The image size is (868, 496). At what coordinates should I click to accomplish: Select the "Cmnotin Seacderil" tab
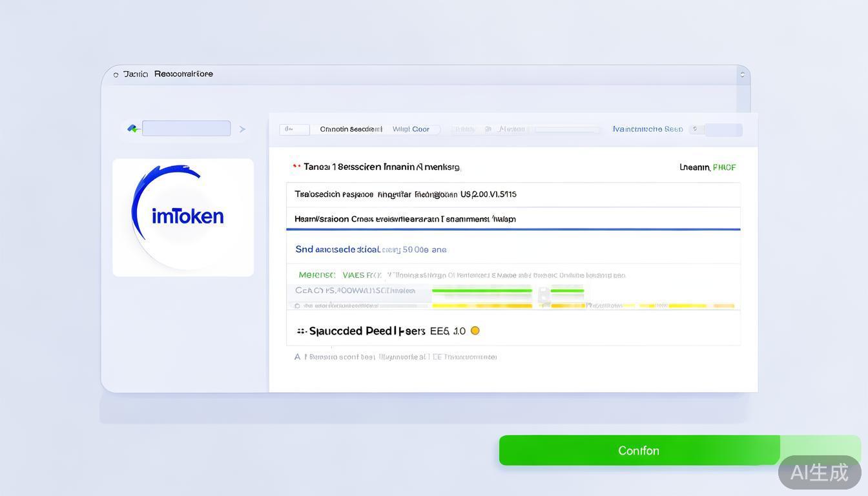tap(351, 129)
